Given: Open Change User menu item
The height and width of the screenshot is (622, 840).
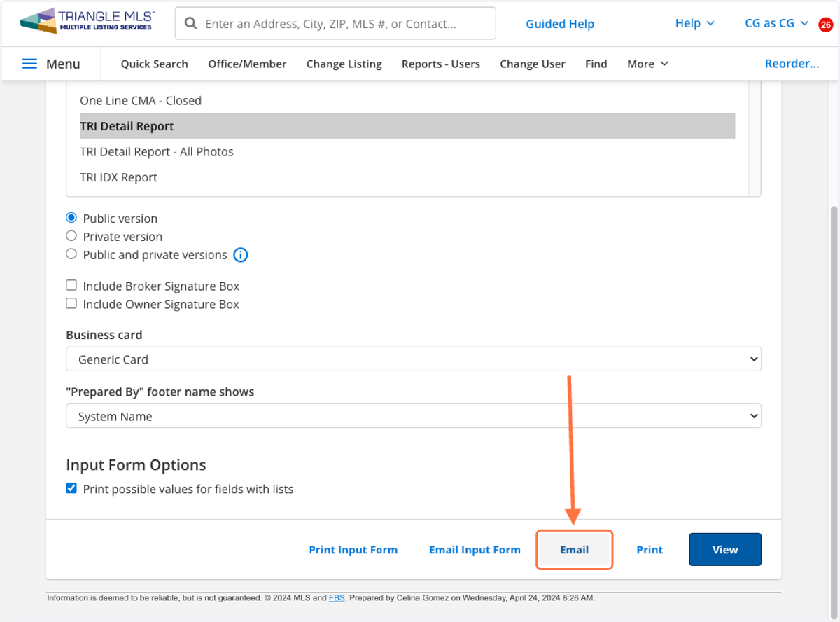Looking at the screenshot, I should click(533, 64).
